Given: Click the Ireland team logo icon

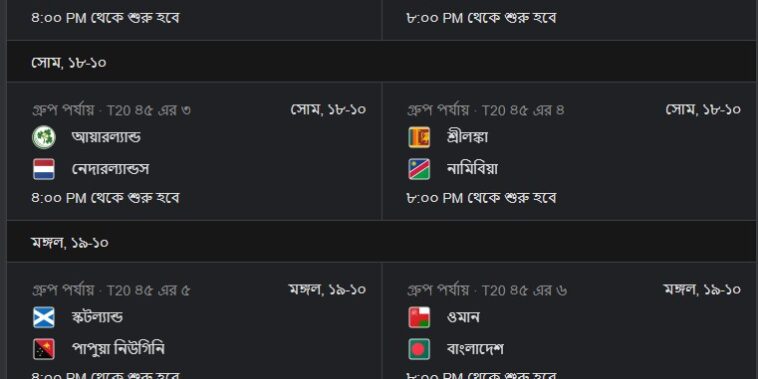Looking at the screenshot, I should (x=44, y=137).
